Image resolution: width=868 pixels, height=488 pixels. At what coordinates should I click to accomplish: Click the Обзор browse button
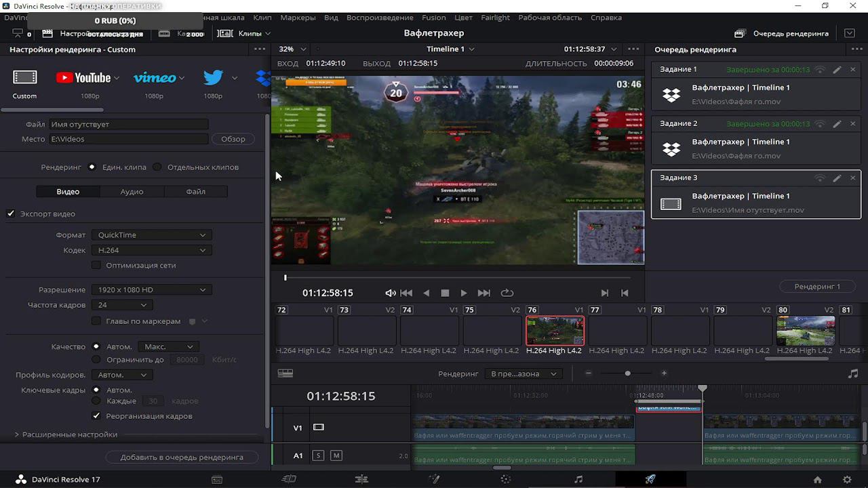click(233, 139)
